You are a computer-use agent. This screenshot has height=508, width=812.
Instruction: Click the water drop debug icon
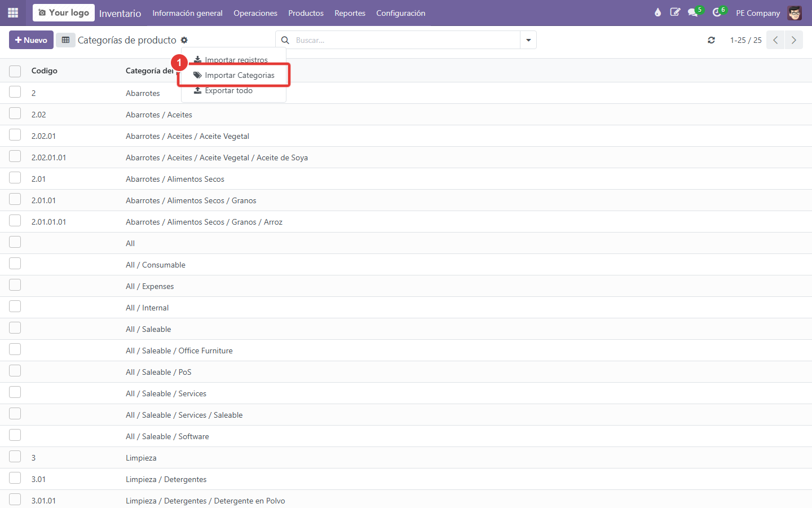(657, 12)
